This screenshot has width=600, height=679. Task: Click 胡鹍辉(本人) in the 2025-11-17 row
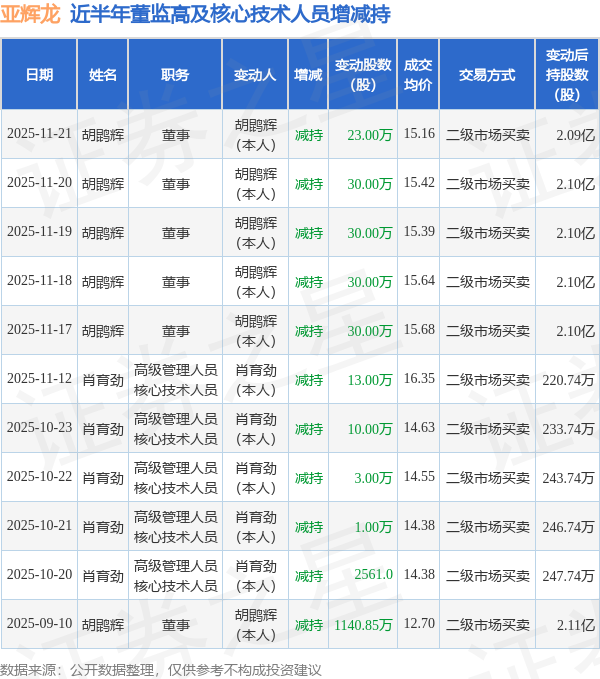click(256, 331)
